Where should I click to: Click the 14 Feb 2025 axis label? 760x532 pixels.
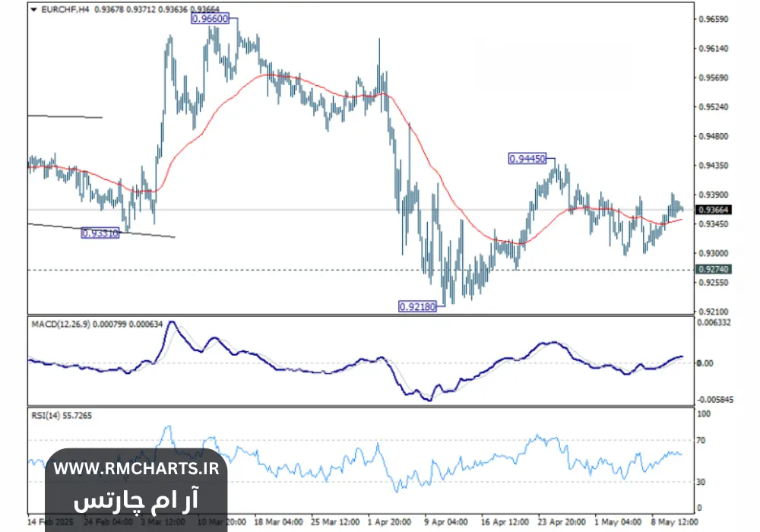click(x=49, y=523)
